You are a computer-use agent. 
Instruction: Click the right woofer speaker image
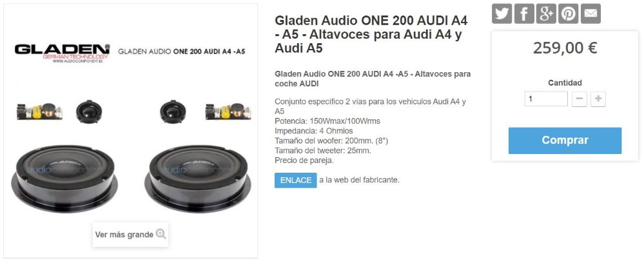[197, 178]
